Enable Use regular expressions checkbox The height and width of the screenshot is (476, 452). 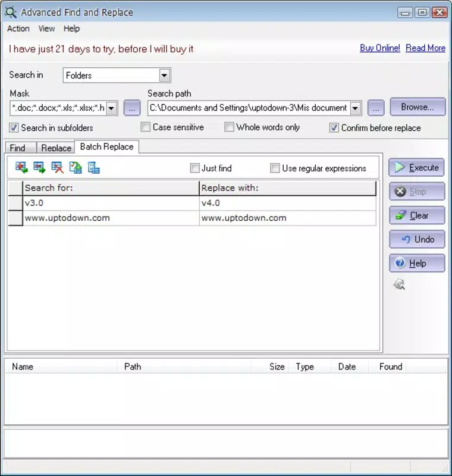(275, 168)
